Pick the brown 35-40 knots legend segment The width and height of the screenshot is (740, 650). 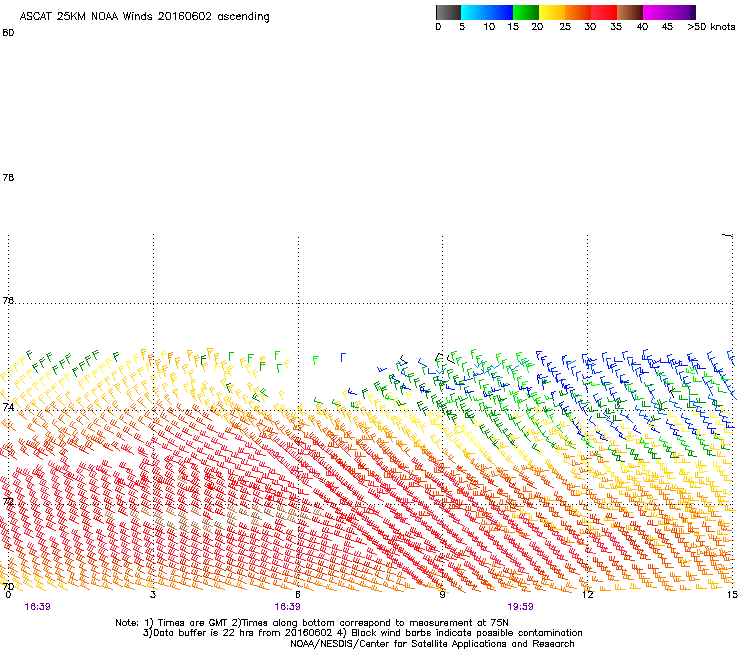click(630, 12)
